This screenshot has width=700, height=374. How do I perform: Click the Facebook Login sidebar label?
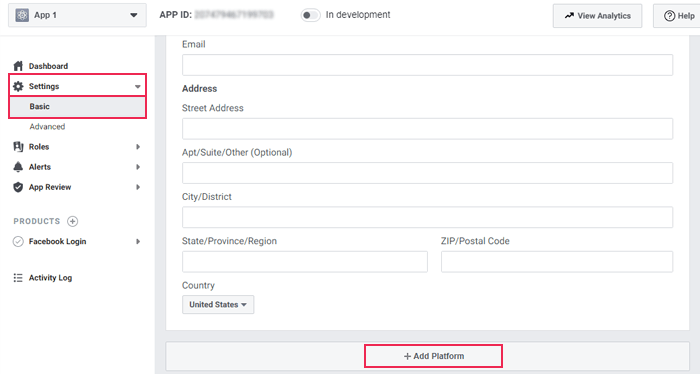click(58, 241)
